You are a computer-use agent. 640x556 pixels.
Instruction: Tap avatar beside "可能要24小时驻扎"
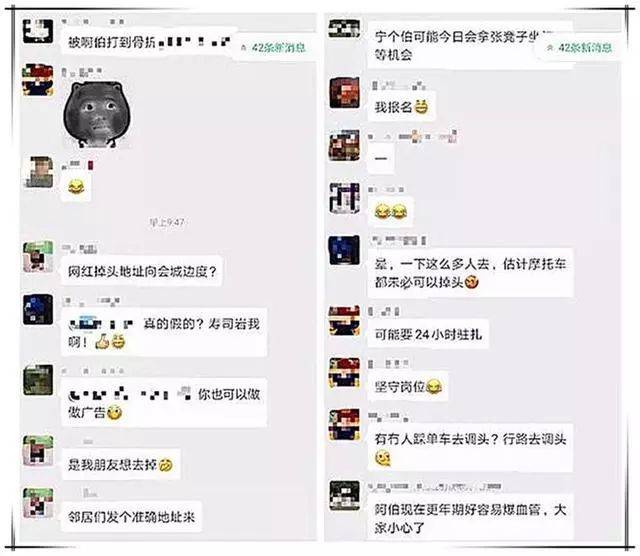tap(344, 321)
